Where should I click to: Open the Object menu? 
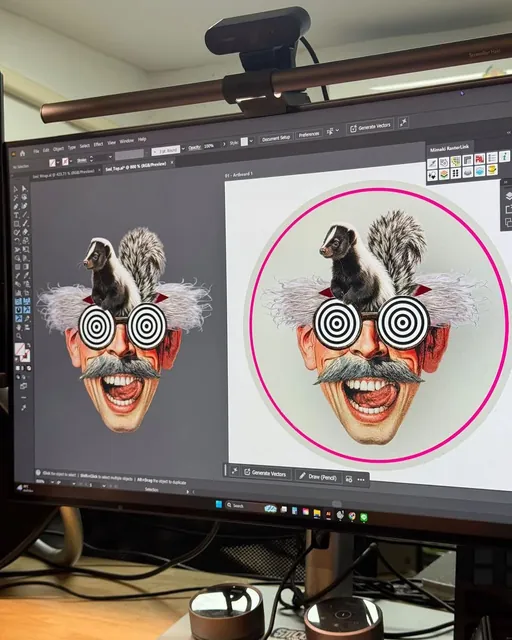click(58, 149)
